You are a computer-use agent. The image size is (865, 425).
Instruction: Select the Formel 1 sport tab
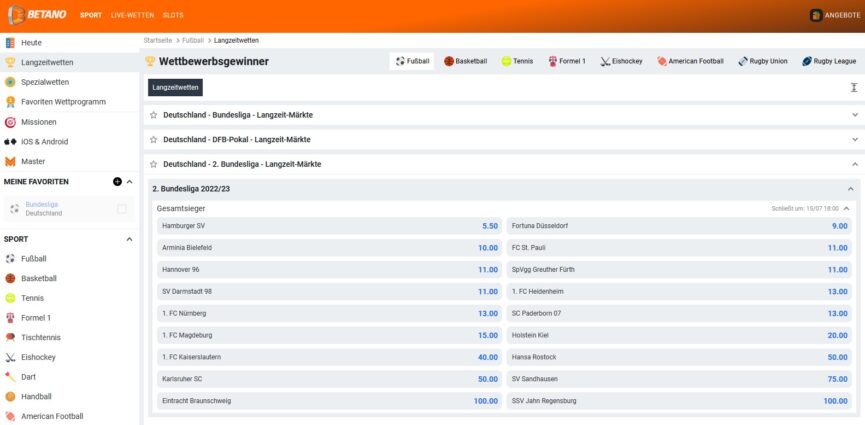tap(567, 61)
